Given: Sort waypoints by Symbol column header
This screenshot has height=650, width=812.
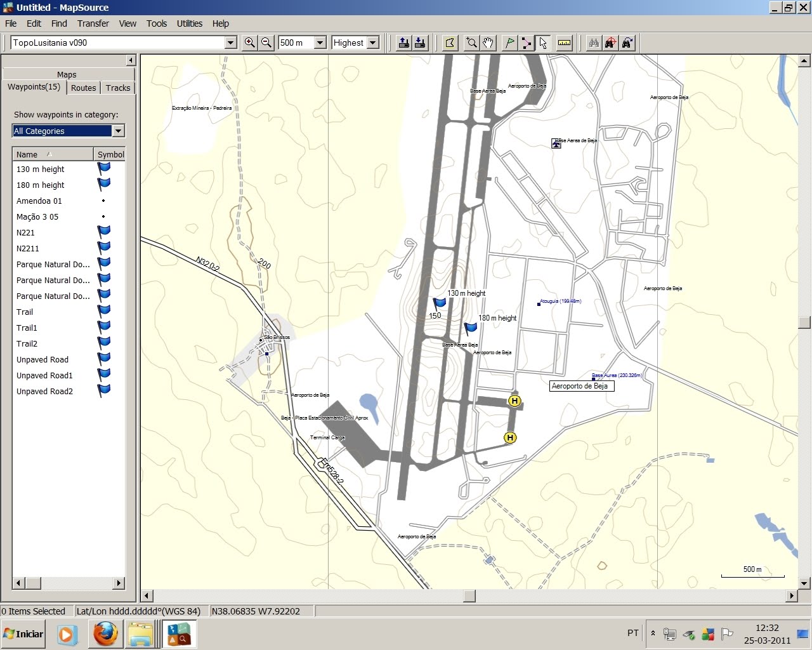Looking at the screenshot, I should pos(110,154).
